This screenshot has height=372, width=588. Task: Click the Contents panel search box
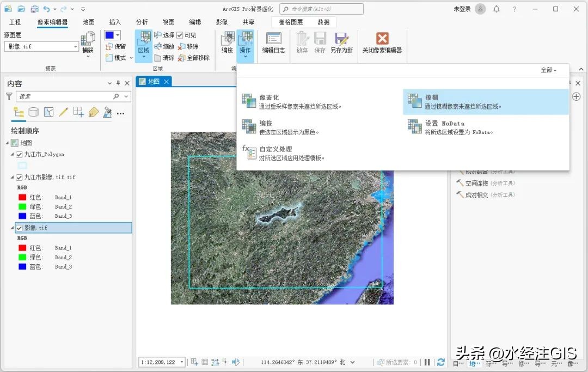65,95
